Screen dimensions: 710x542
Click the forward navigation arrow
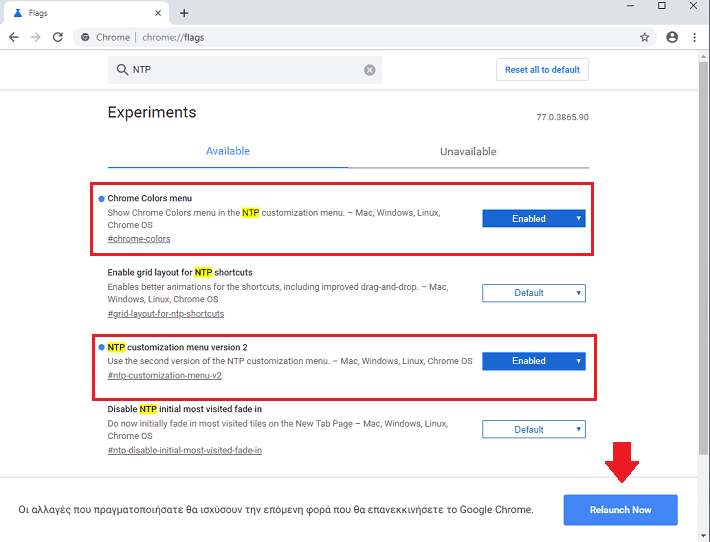[x=36, y=37]
